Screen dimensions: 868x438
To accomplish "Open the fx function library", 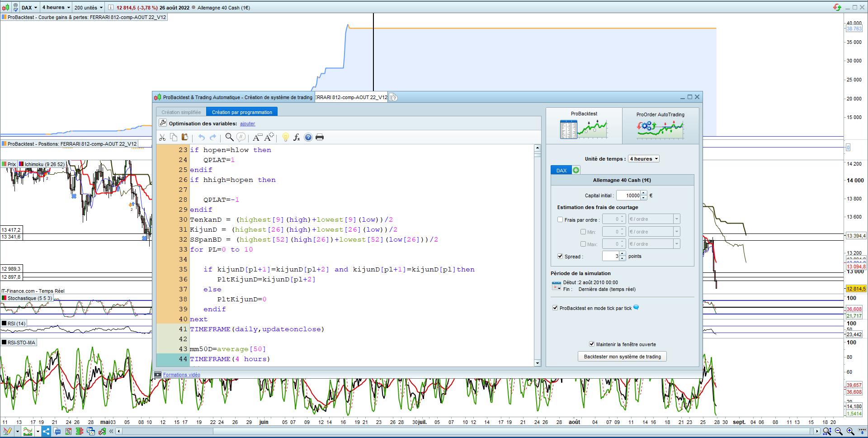I will 297,138.
